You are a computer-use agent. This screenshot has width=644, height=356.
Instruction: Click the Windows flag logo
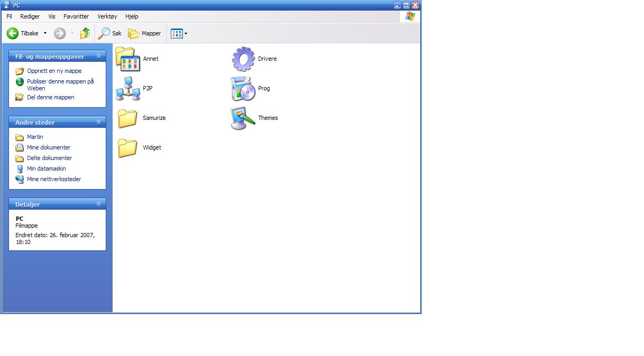coord(410,16)
